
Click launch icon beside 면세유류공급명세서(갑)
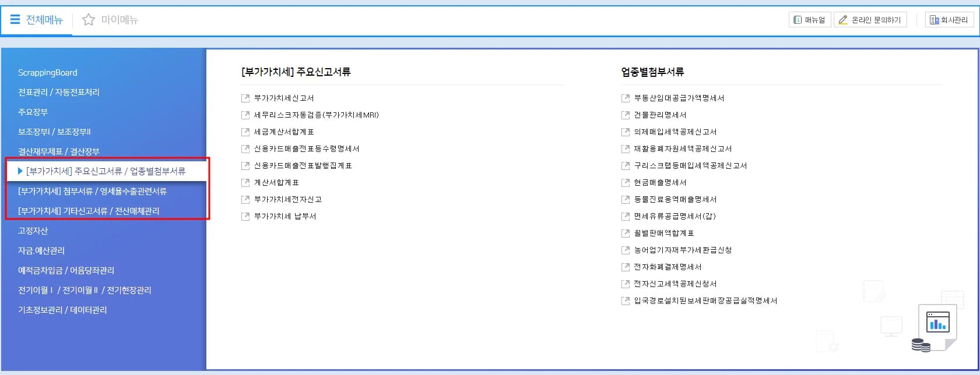click(626, 217)
